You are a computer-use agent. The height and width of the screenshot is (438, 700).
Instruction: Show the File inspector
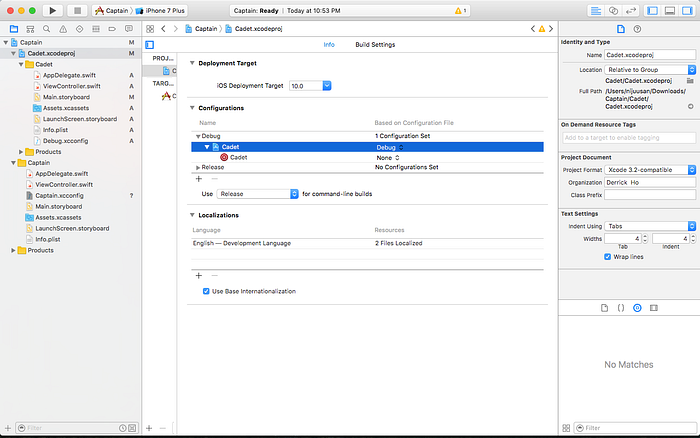(x=621, y=29)
